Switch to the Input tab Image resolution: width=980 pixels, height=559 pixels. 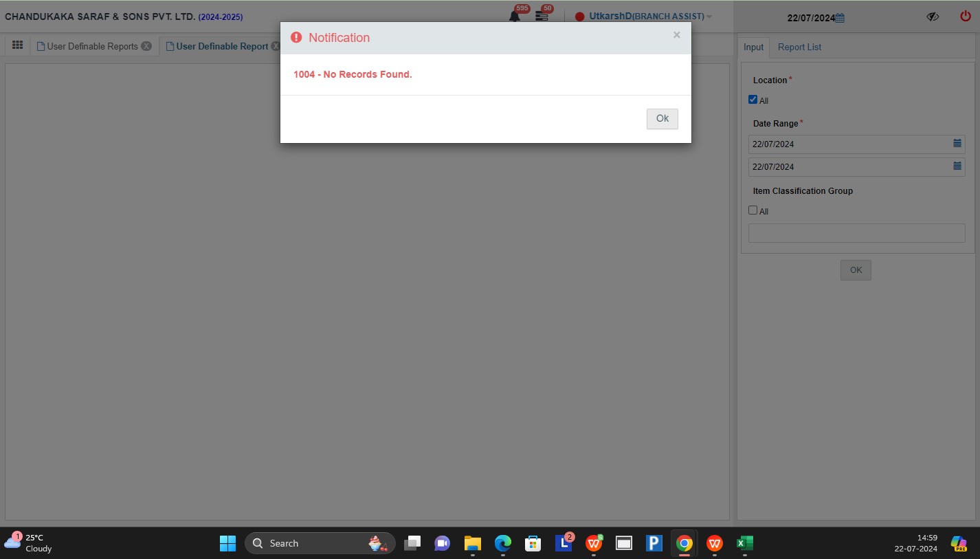tap(753, 47)
